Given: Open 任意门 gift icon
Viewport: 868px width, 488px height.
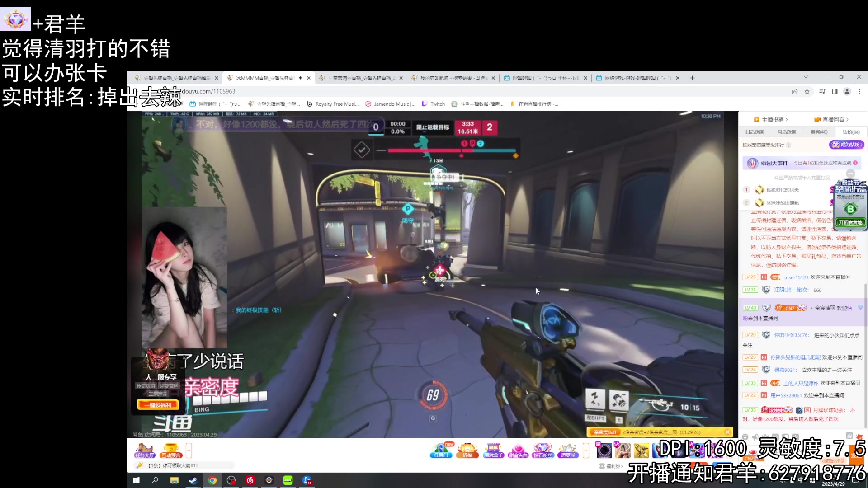Looking at the screenshot, I should 441,450.
